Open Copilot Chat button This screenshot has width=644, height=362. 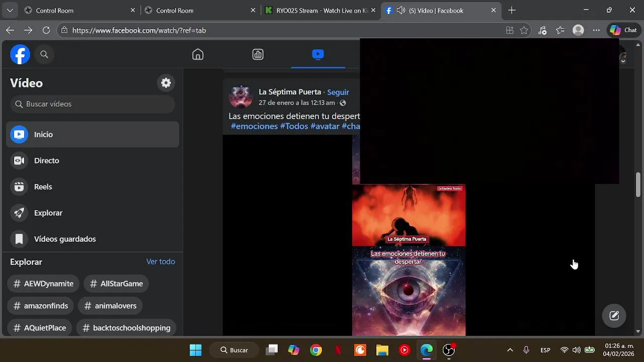pyautogui.click(x=624, y=30)
